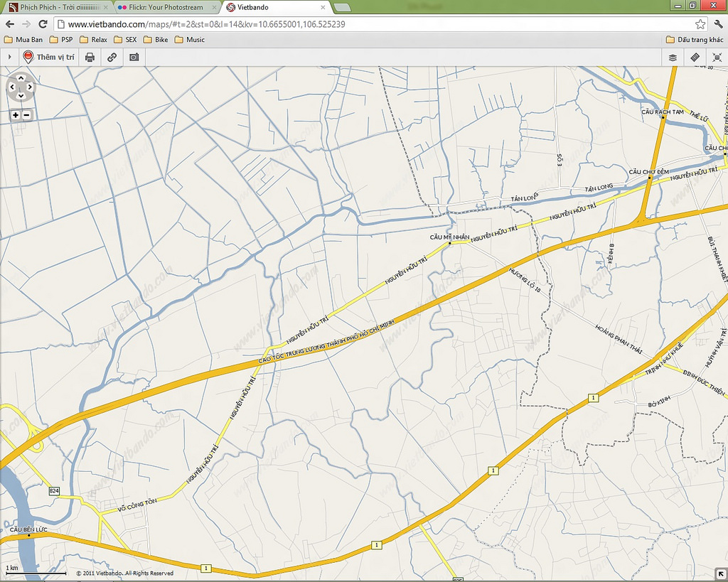Pan the map left with arrow
Viewport: 728px width, 582px height.
[x=12, y=87]
